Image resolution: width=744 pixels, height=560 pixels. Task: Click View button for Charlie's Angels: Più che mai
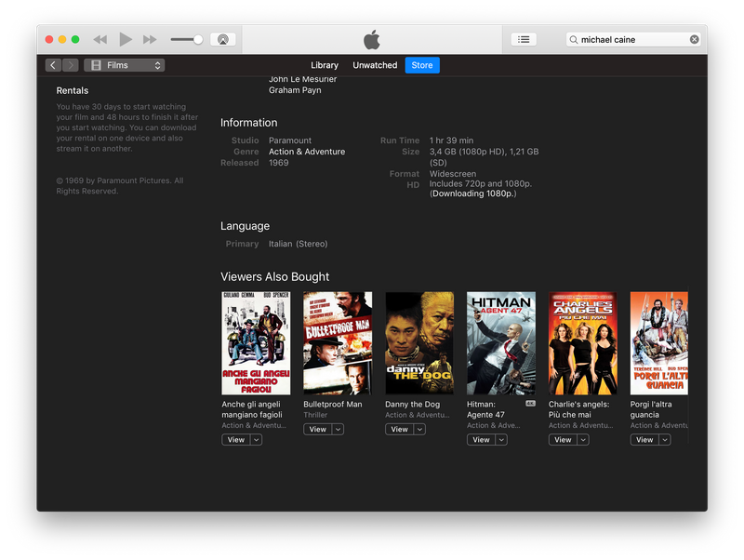coord(562,440)
